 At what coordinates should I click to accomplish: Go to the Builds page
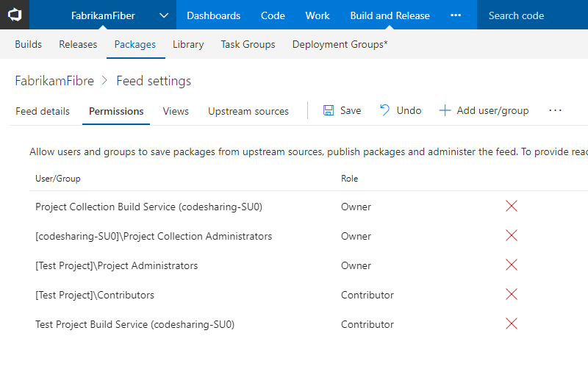(x=28, y=44)
